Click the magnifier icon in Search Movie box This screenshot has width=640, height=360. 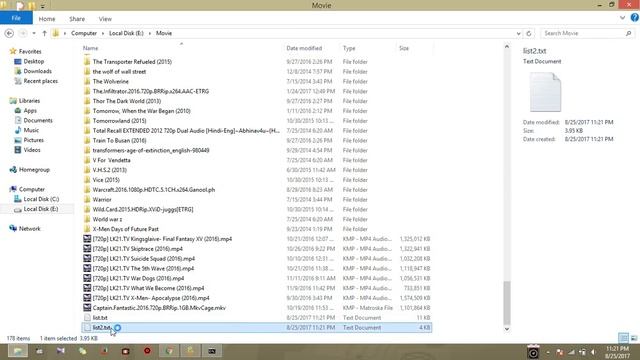[x=629, y=33]
